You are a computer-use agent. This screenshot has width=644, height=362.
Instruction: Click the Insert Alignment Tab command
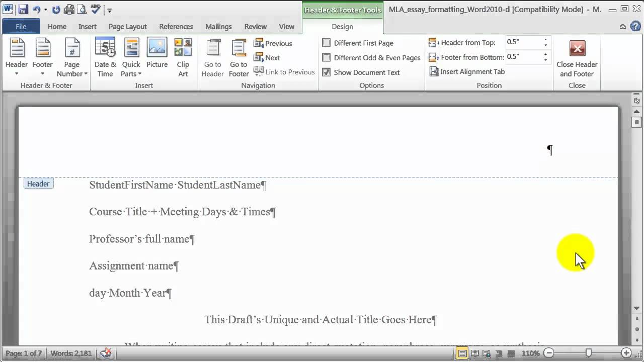pyautogui.click(x=467, y=71)
